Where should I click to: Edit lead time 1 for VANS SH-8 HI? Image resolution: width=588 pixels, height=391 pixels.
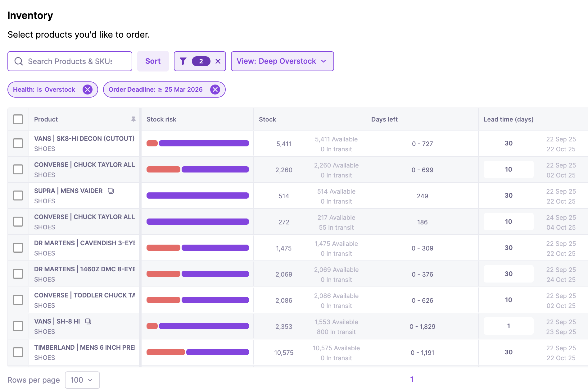click(x=509, y=326)
